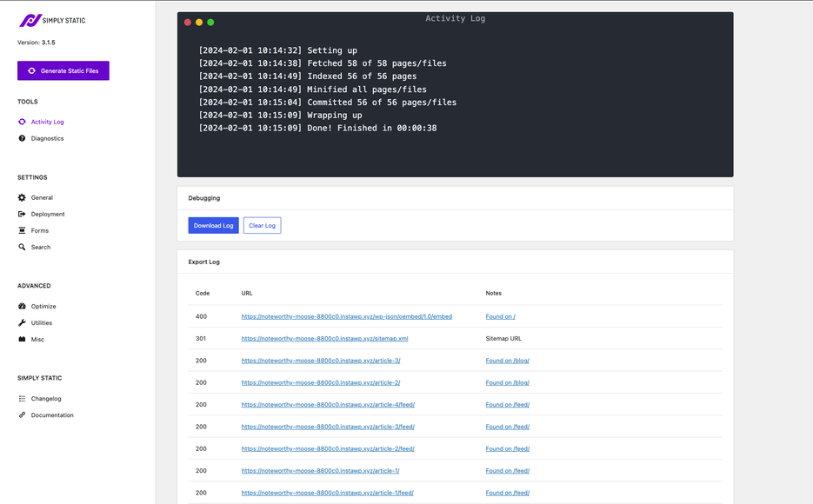Viewport: 813px width, 504px height.
Task: Select the Activity Log sidebar icon
Action: pyautogui.click(x=20, y=122)
